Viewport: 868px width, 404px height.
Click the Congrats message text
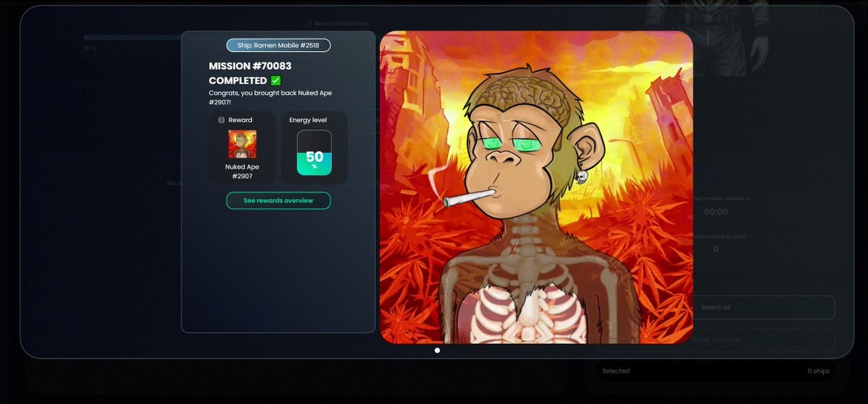coord(271,98)
